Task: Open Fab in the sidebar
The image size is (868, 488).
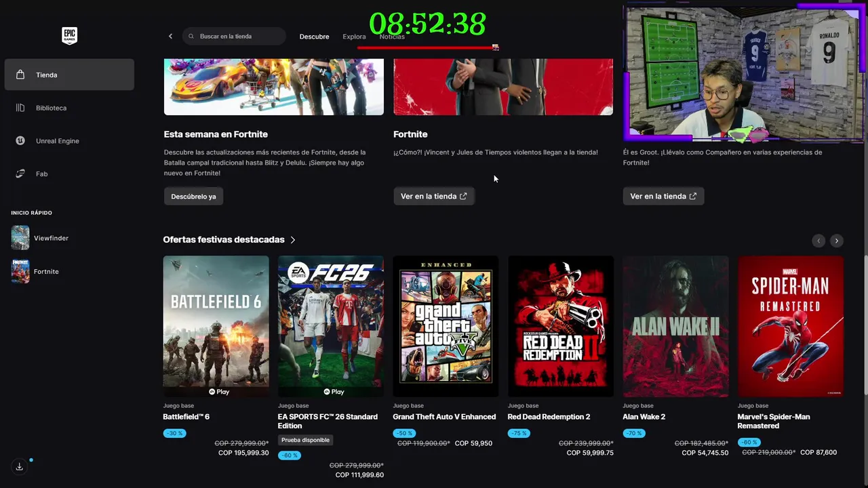Action: (69, 174)
